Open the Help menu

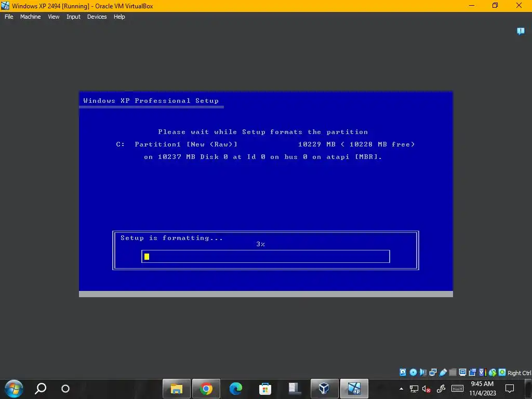119,17
